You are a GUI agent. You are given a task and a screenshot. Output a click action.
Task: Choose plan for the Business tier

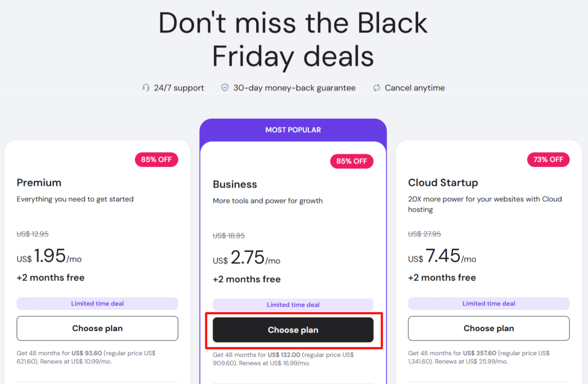coord(293,330)
